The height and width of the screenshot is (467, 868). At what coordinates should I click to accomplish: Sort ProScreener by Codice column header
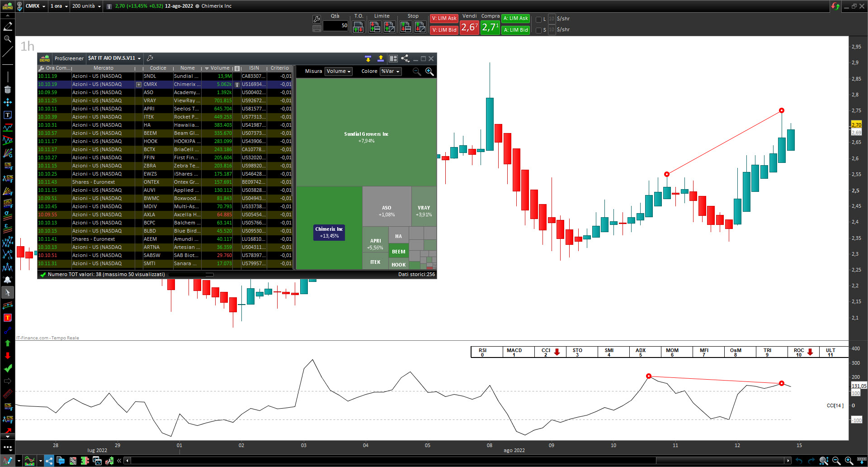(x=158, y=68)
